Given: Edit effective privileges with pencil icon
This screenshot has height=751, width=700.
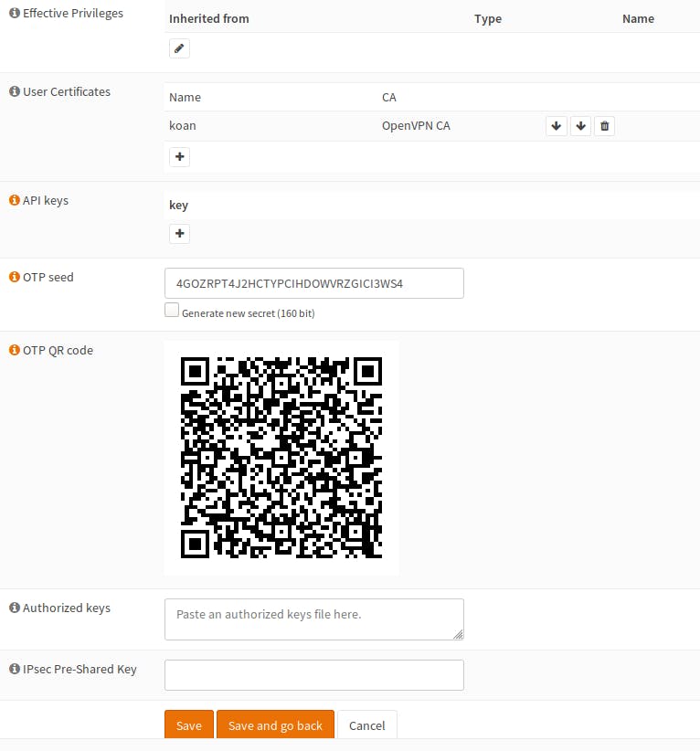Looking at the screenshot, I should (179, 48).
